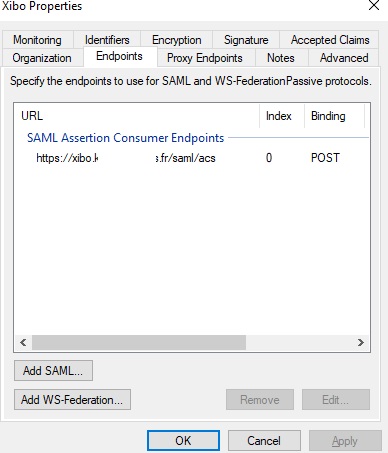The image size is (388, 453).
Task: Switch to the Monitoring tab
Action: pyautogui.click(x=37, y=40)
